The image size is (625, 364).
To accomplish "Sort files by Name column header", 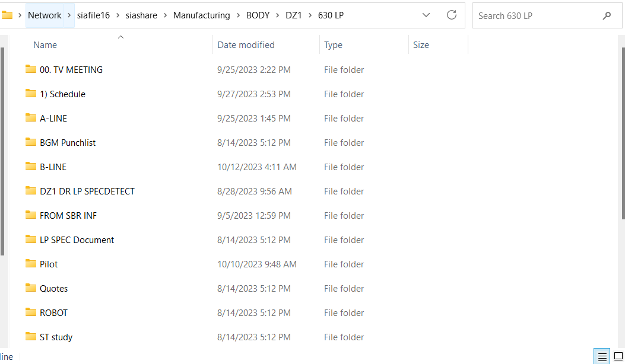I will click(x=45, y=45).
